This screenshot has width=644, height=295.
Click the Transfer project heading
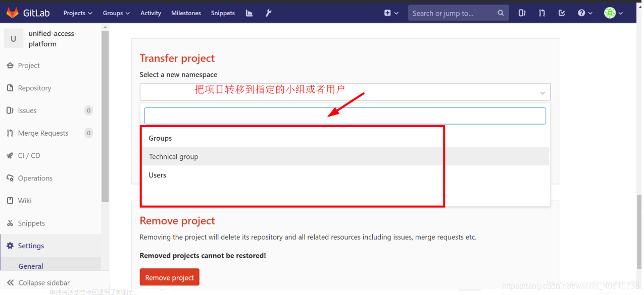click(x=177, y=58)
